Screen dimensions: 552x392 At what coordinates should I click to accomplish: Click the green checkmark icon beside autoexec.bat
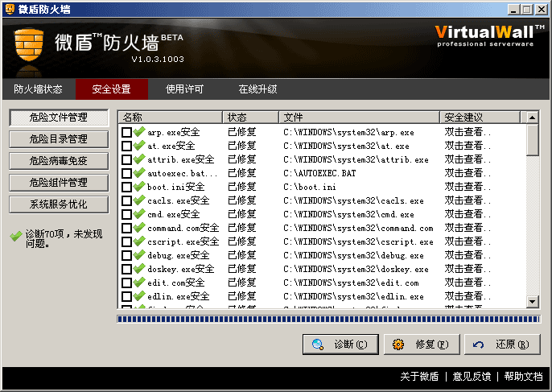click(x=139, y=173)
